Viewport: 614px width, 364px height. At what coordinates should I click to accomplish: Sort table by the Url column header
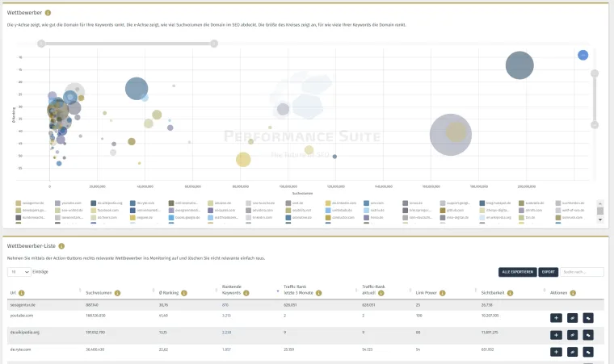click(x=11, y=292)
